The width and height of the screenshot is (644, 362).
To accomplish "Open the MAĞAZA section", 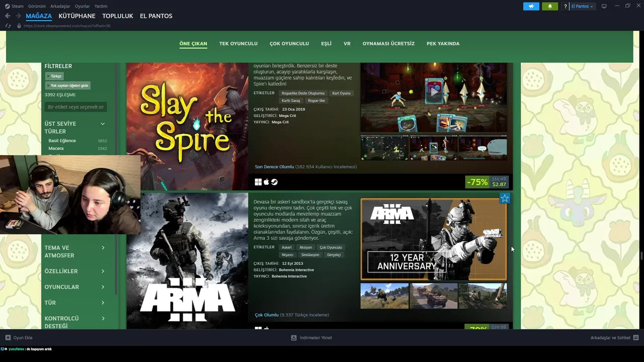I will pos(39,16).
